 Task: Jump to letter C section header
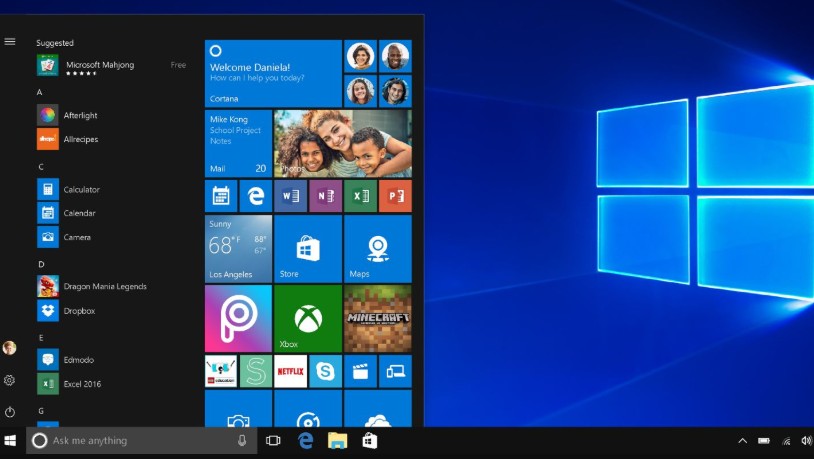pos(40,167)
